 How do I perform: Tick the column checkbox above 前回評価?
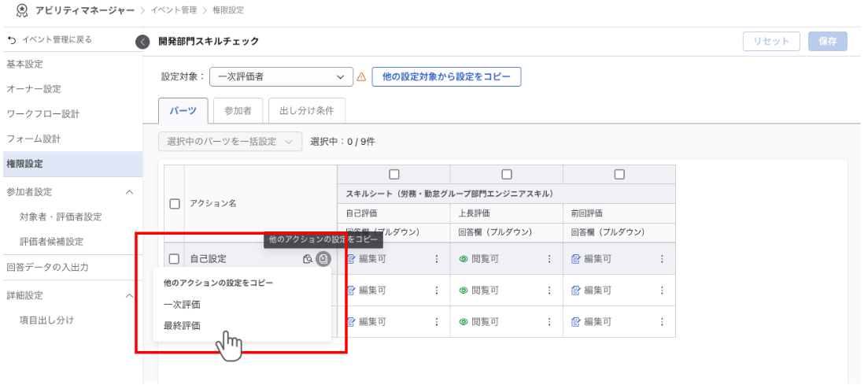[619, 175]
